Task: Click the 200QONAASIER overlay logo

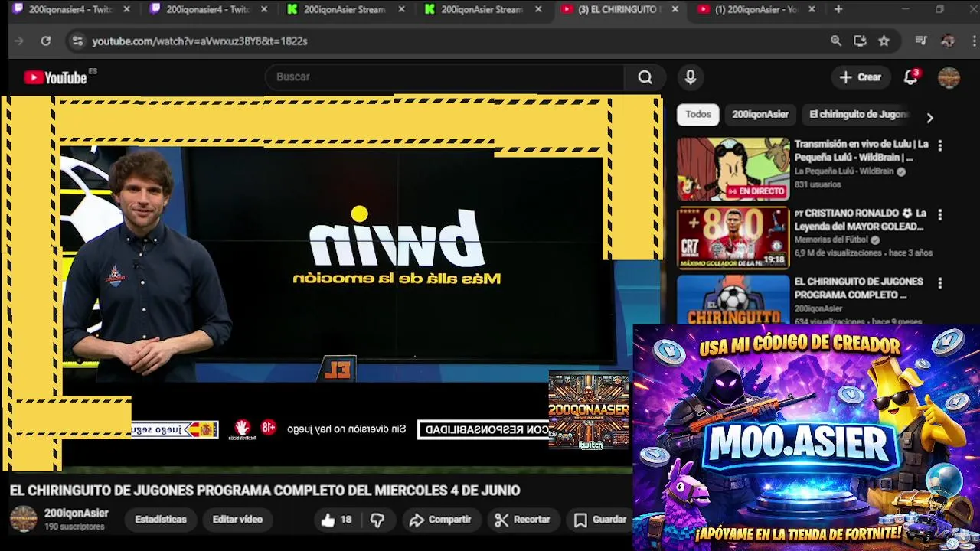Action: 589,410
